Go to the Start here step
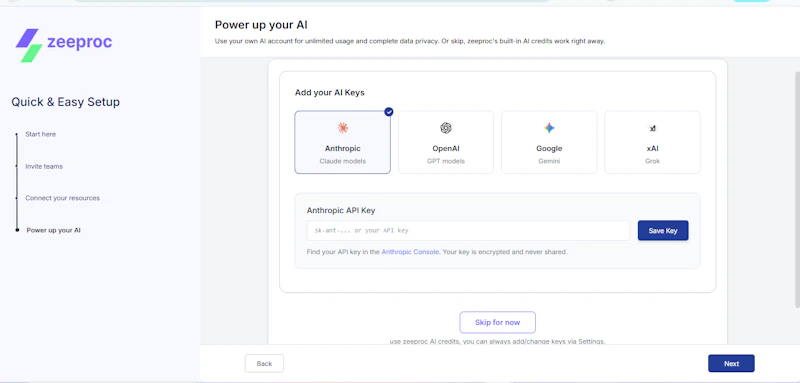Image resolution: width=800 pixels, height=383 pixels. tap(41, 134)
